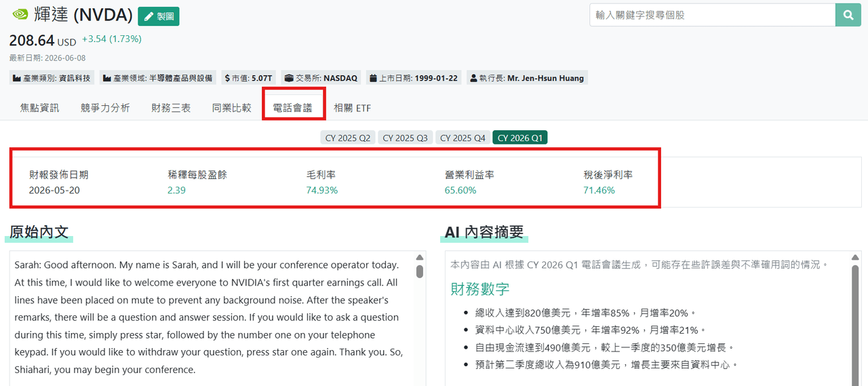This screenshot has height=386, width=868.
Task: Select the CY 2025 Q3 quarter
Action: pyautogui.click(x=405, y=138)
